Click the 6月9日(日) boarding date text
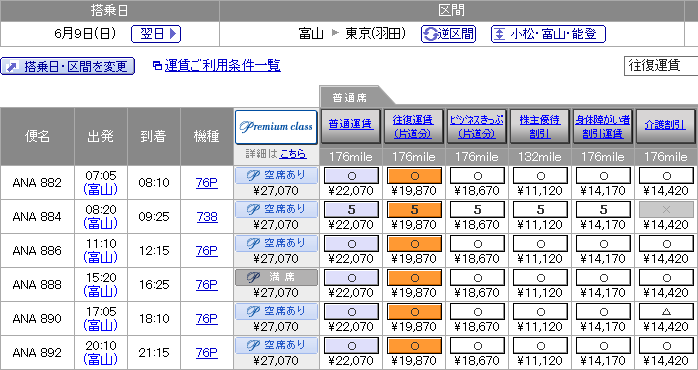The height and width of the screenshot is (370, 698). [85, 34]
